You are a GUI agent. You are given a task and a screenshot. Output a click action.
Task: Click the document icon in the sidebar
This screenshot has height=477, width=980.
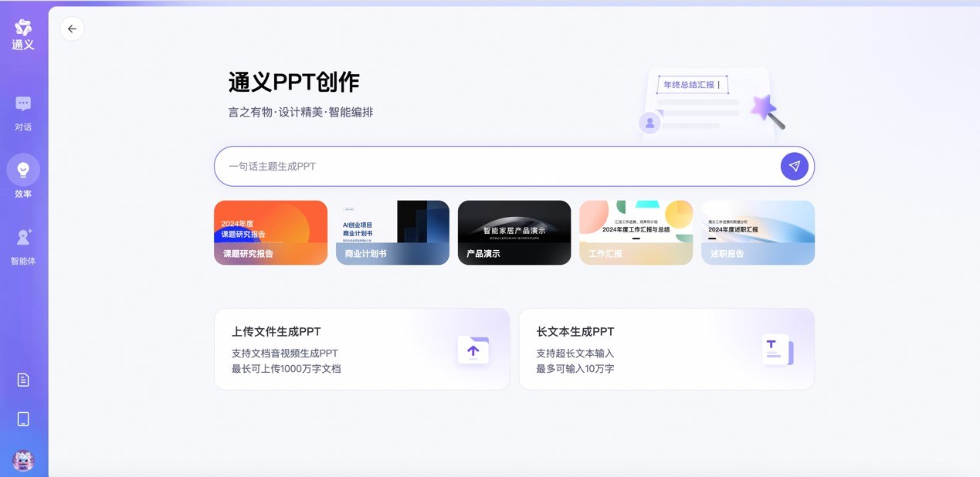[23, 380]
